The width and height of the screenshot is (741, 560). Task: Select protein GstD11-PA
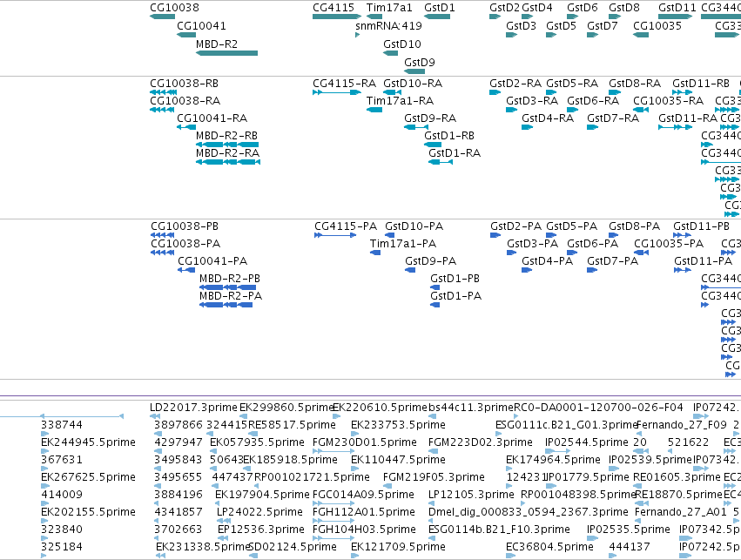[x=683, y=270]
